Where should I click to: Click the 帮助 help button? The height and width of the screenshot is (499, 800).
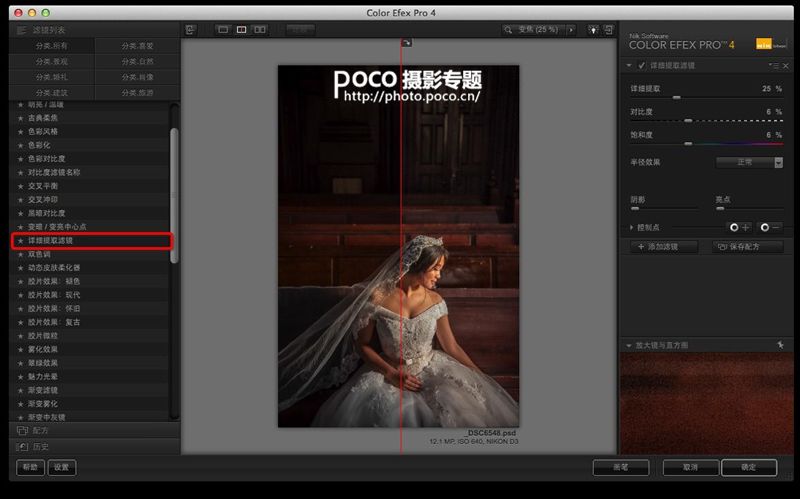coord(30,467)
